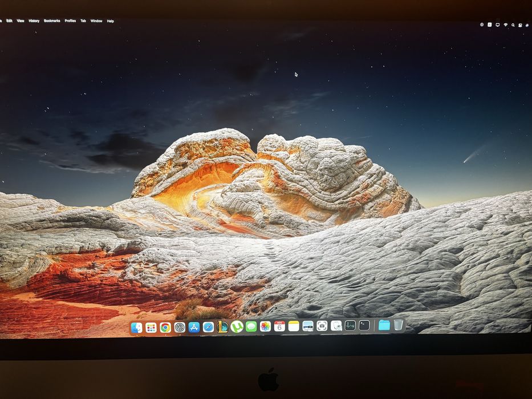Open the Messages app in the Dock
Image resolution: width=532 pixels, height=399 pixels.
coord(251,327)
